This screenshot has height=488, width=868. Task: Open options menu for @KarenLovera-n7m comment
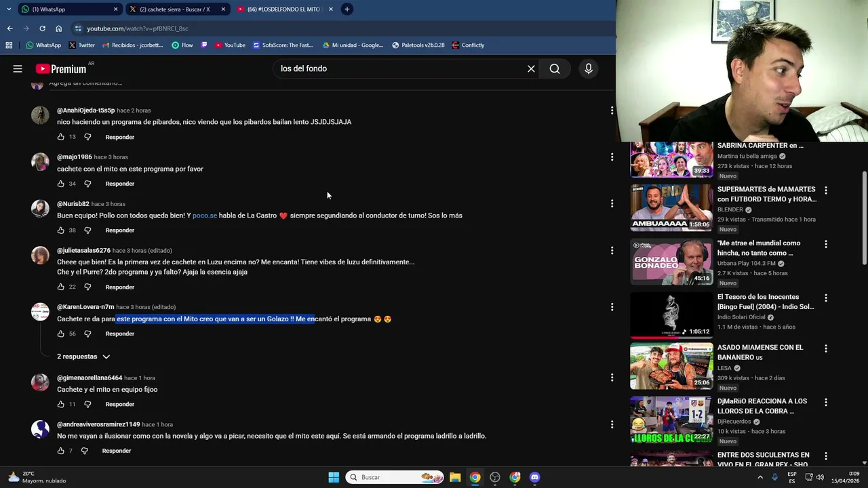(x=612, y=307)
